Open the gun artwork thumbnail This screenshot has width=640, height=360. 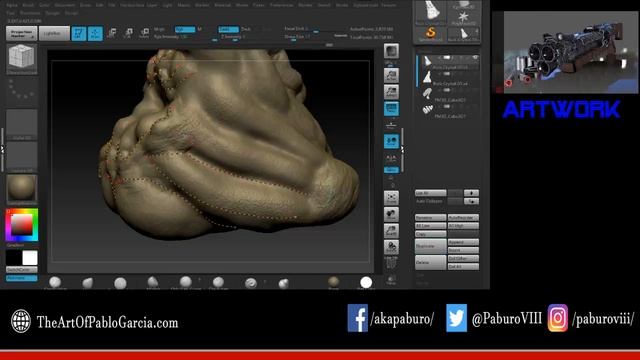571,52
